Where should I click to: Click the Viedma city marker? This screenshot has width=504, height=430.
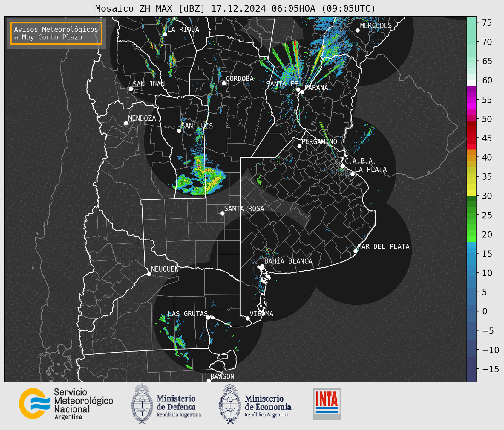tap(247, 318)
